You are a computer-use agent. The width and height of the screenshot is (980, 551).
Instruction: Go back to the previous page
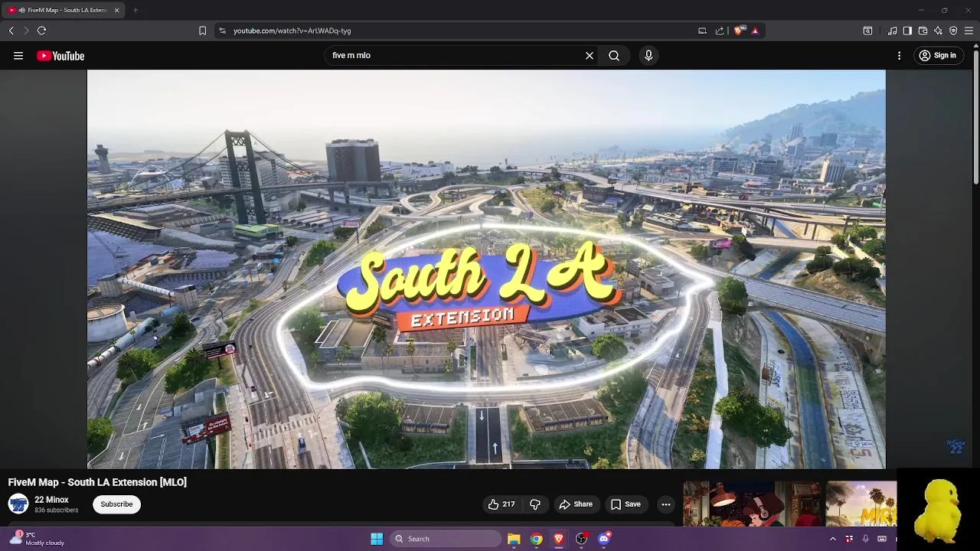coord(11,31)
